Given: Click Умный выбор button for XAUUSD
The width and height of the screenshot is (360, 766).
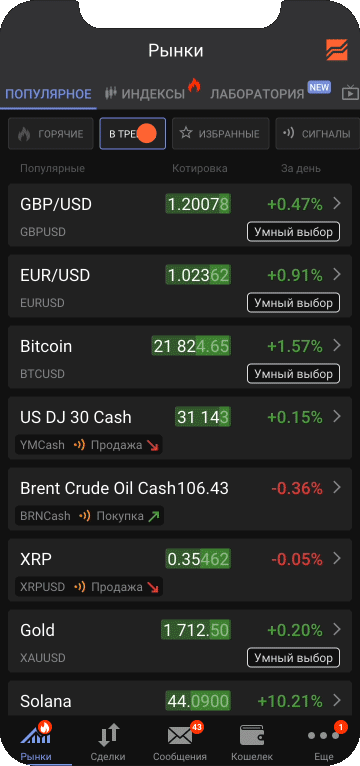Looking at the screenshot, I should click(x=293, y=658).
